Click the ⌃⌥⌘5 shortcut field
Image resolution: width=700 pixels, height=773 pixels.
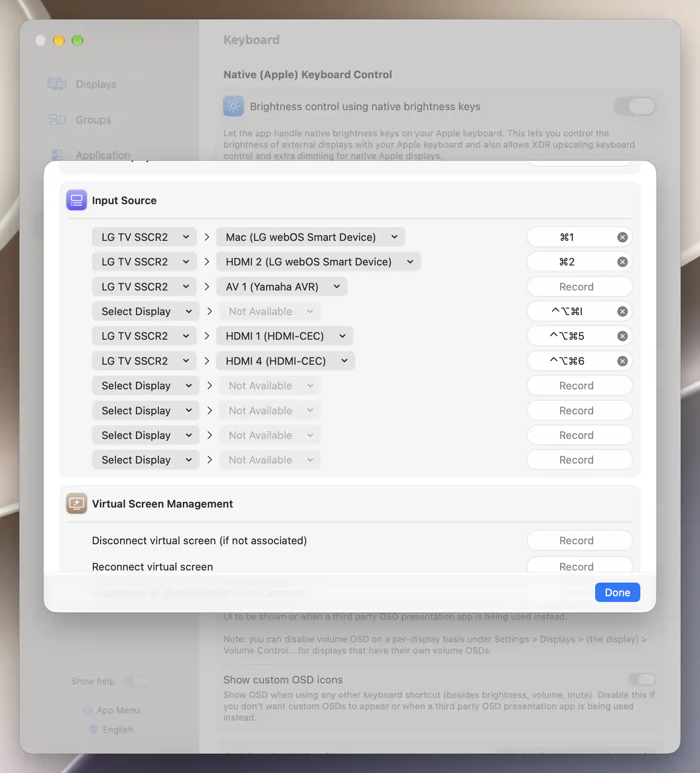coord(579,336)
